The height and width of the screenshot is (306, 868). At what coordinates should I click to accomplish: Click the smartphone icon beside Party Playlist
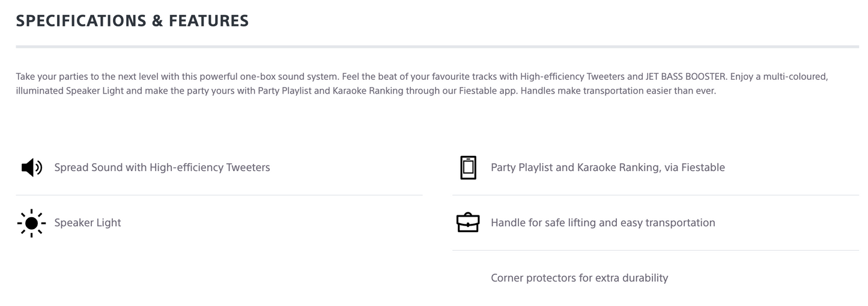click(468, 167)
